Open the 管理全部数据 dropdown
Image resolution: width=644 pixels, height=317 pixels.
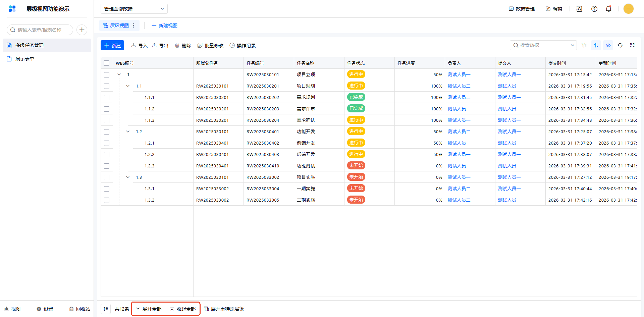pyautogui.click(x=134, y=9)
